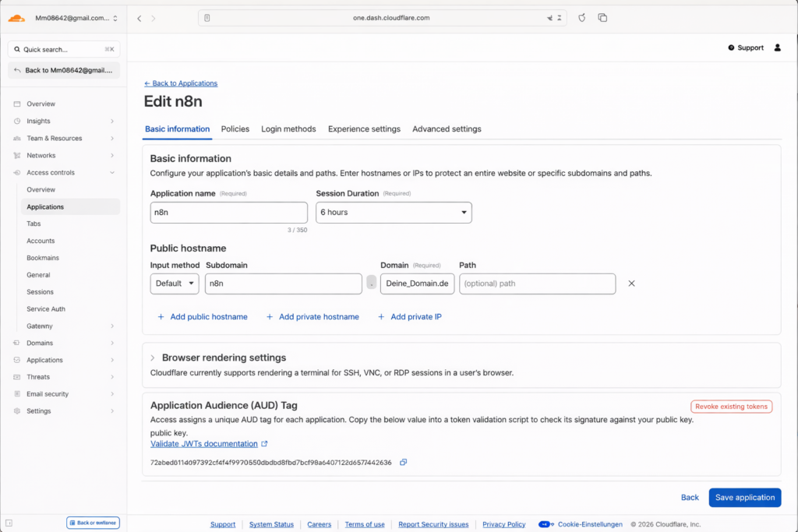Click the Cloudflare logo icon
The width and height of the screenshot is (798, 532).
17,18
